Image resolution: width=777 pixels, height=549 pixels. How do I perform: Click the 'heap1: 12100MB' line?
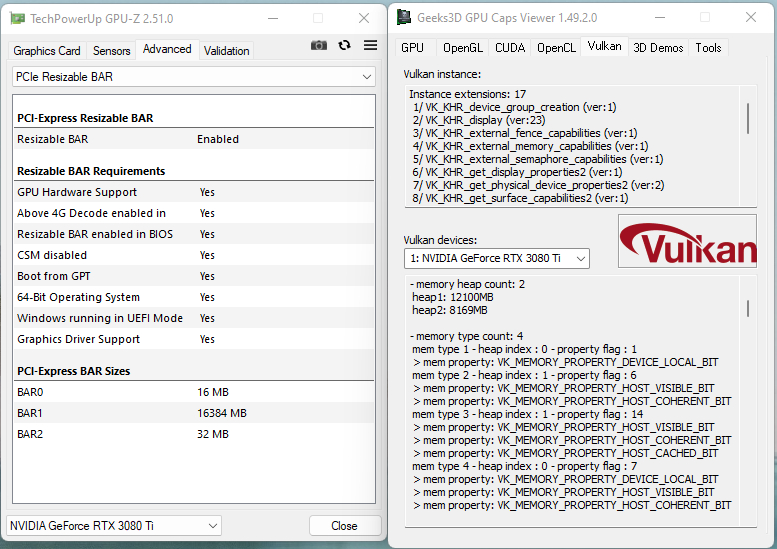pos(453,297)
